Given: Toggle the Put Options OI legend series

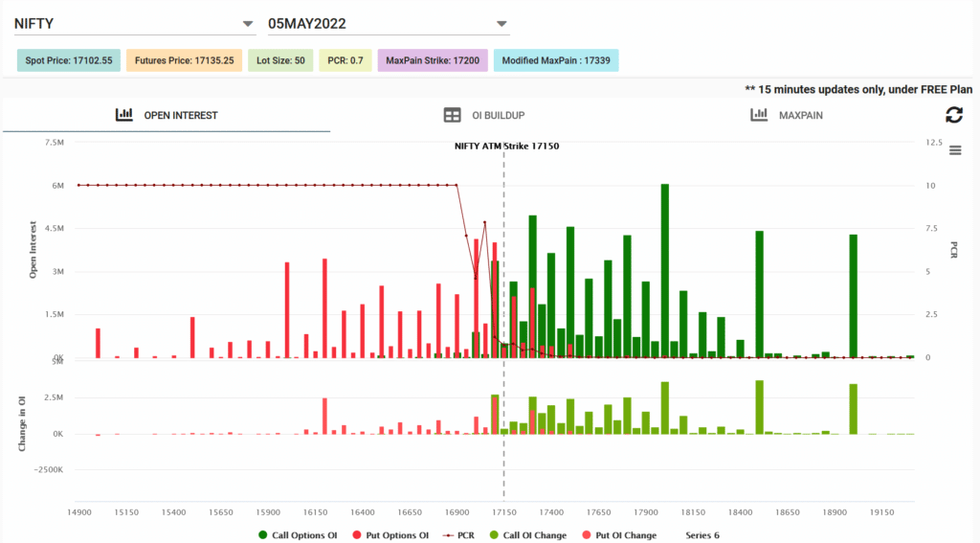Looking at the screenshot, I should click(x=390, y=535).
